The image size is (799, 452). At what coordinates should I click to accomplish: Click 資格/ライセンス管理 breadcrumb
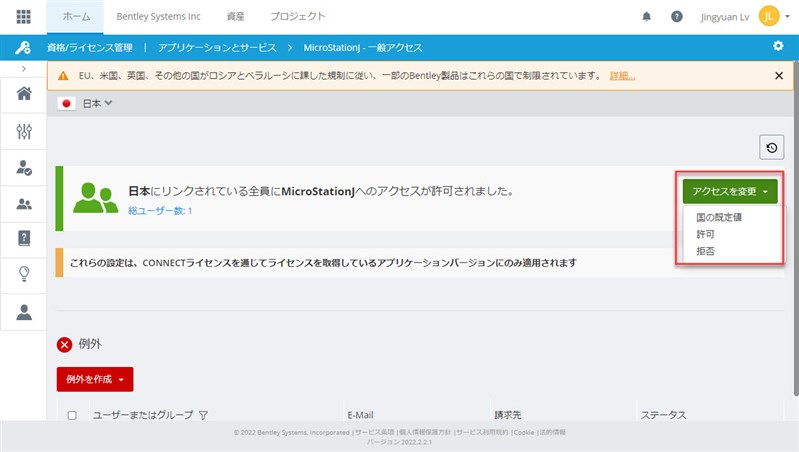click(x=90, y=48)
